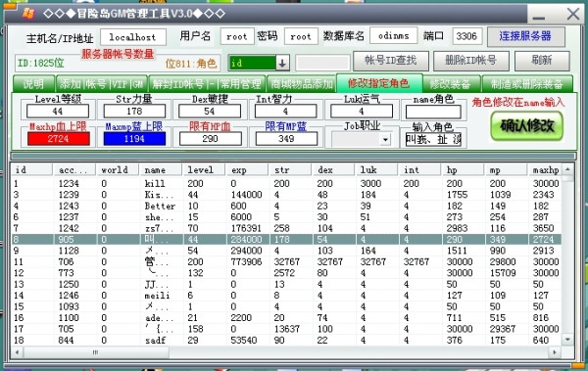This screenshot has height=371, width=588.
Task: Click exp value 773906
Action: point(246,261)
